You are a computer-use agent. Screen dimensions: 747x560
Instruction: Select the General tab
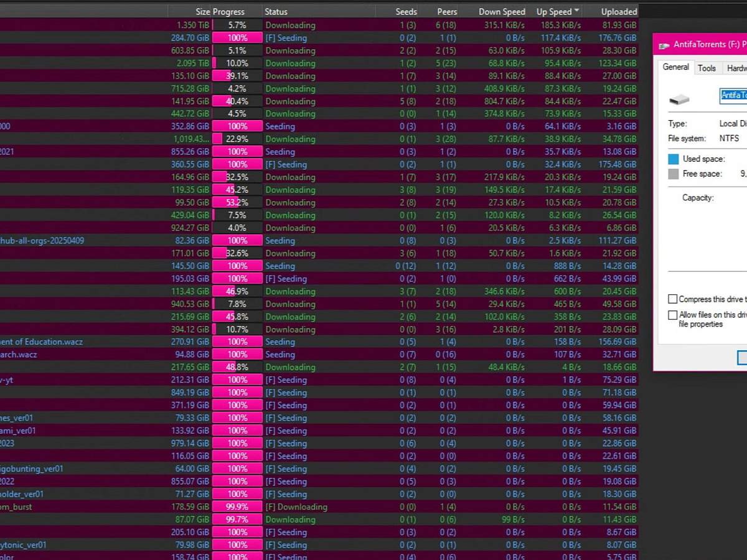[675, 67]
